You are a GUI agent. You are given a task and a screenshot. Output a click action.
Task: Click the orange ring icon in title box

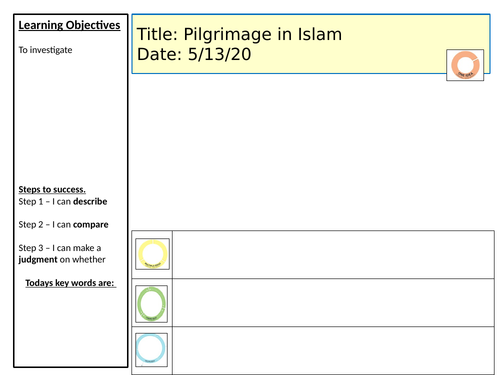coord(465,65)
